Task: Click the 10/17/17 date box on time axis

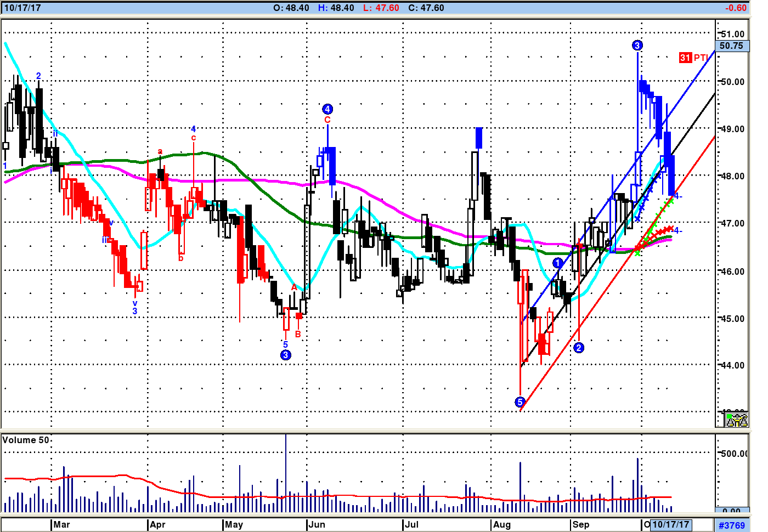Action: (x=670, y=524)
